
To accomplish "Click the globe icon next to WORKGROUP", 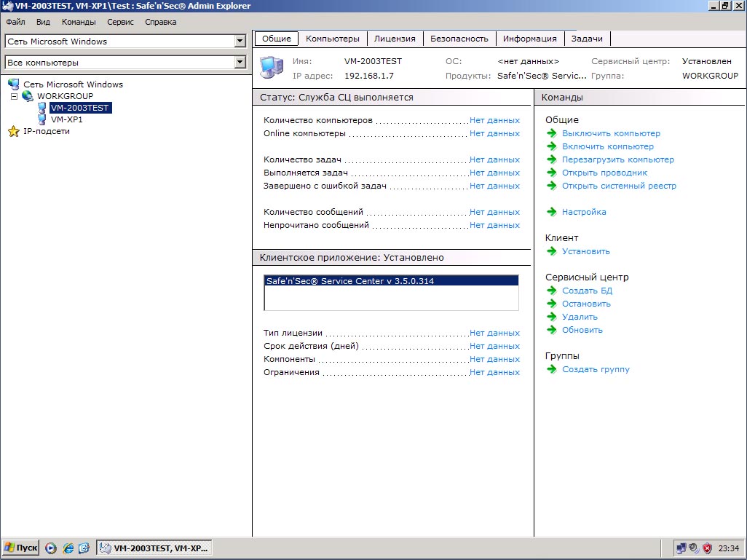I will tap(28, 96).
